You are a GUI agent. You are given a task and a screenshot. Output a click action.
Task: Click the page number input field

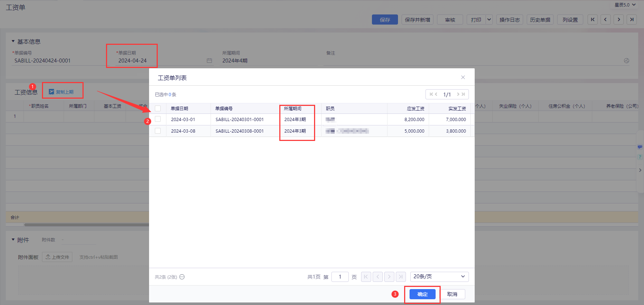coord(340,277)
